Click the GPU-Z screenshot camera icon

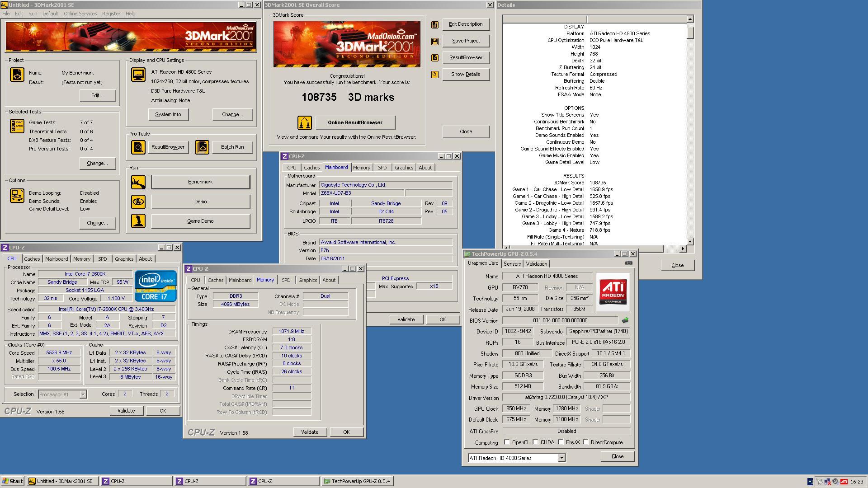tap(628, 263)
